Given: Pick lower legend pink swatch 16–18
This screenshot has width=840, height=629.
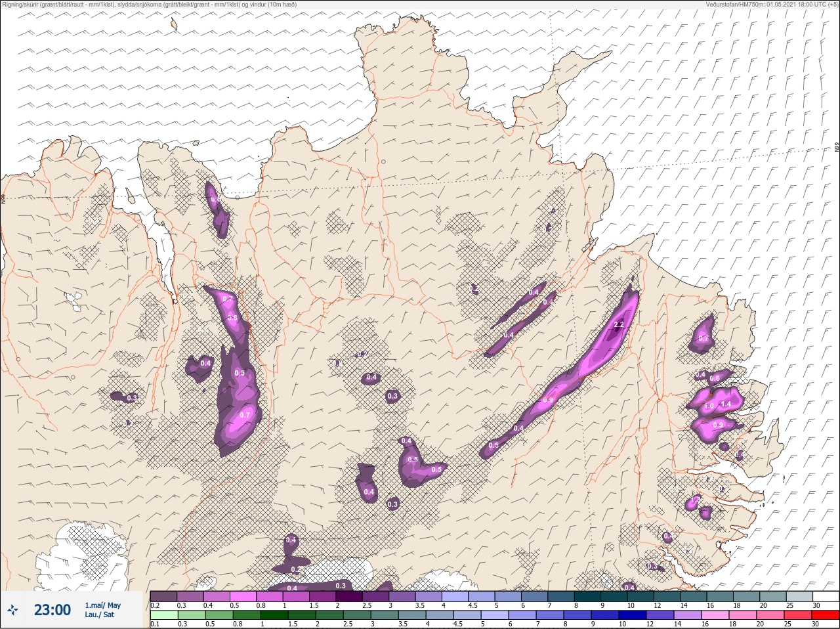Looking at the screenshot, I should 715,615.
